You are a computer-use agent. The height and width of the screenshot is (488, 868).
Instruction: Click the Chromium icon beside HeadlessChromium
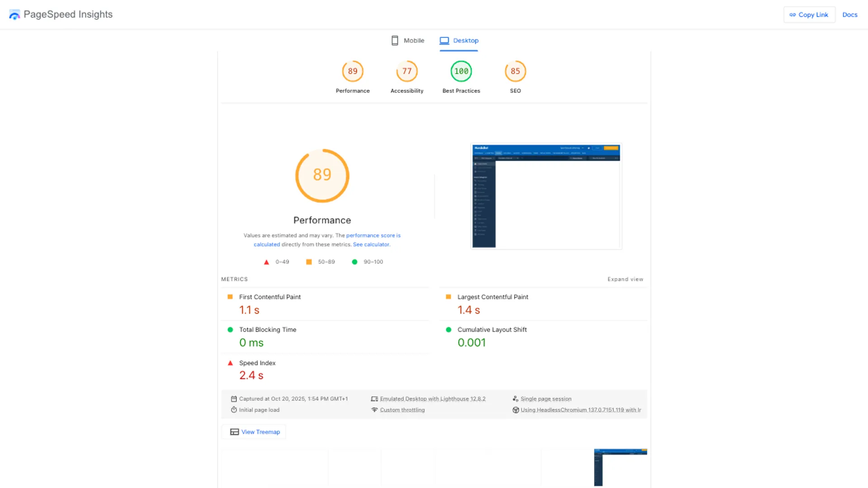click(515, 410)
